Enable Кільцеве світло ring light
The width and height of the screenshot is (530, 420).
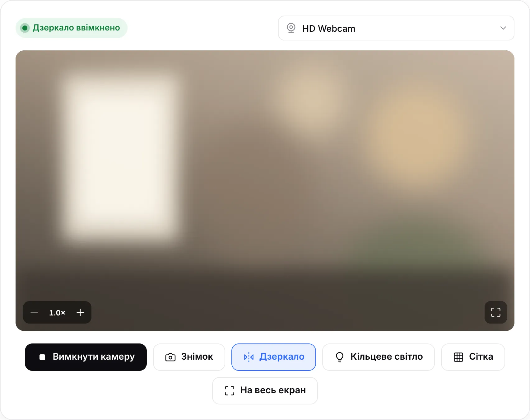379,357
